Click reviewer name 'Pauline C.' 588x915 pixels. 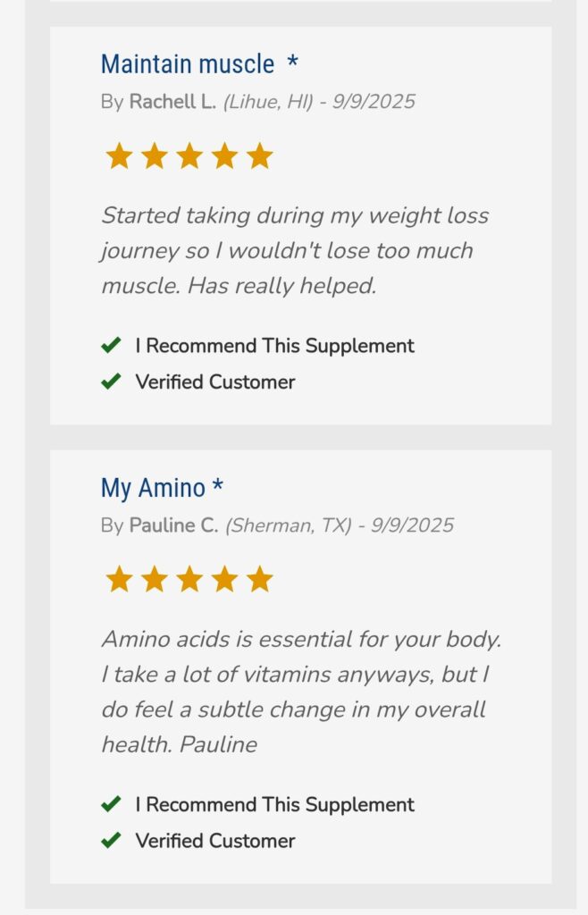tap(173, 525)
